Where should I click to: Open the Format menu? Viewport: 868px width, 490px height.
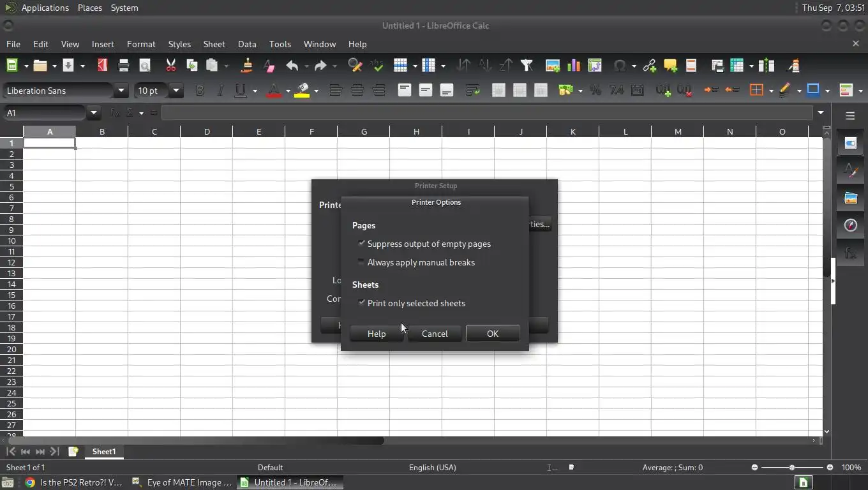tap(141, 44)
